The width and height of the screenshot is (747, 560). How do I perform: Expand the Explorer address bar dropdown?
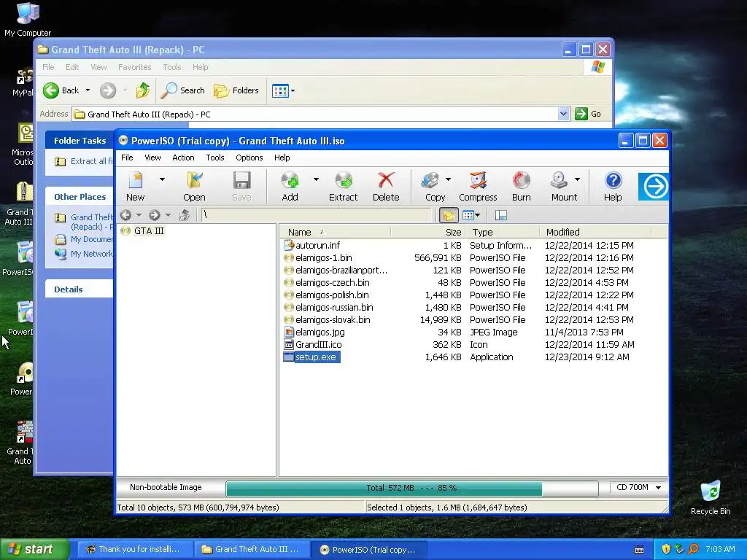pos(564,114)
